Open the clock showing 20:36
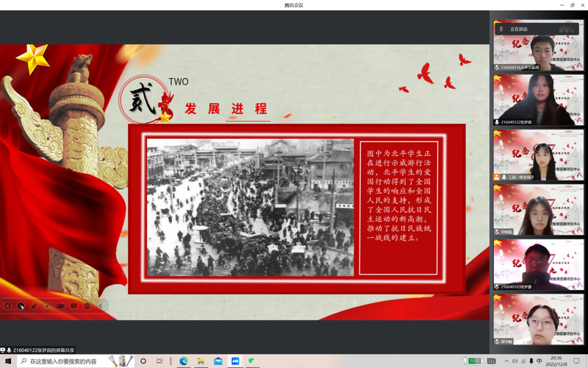This screenshot has height=368, width=588. [x=556, y=361]
